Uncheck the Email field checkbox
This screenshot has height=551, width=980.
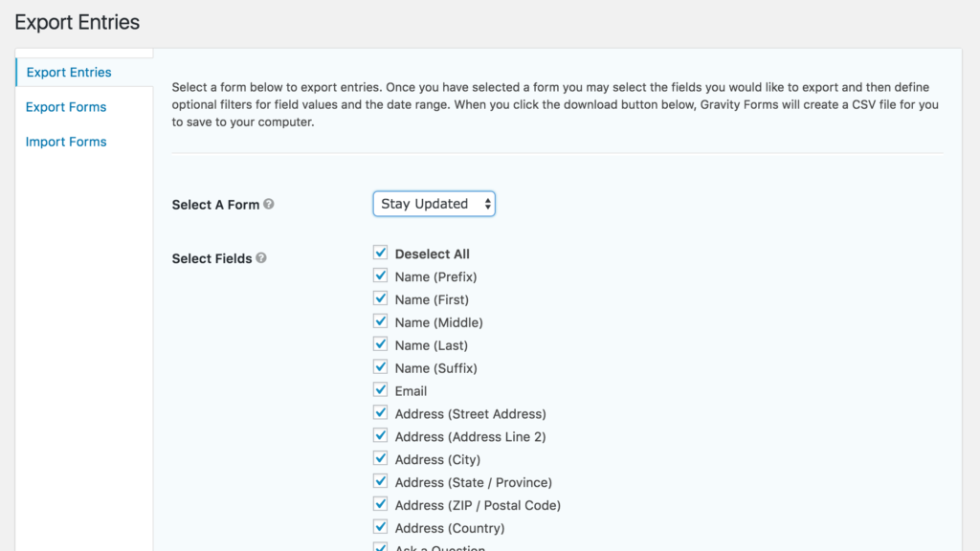click(x=381, y=390)
